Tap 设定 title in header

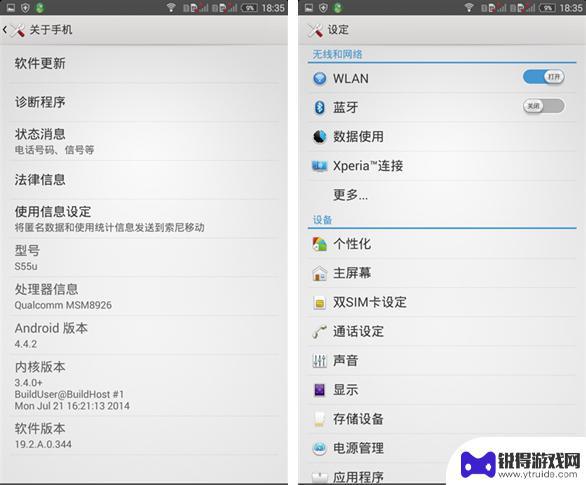pyautogui.click(x=338, y=30)
